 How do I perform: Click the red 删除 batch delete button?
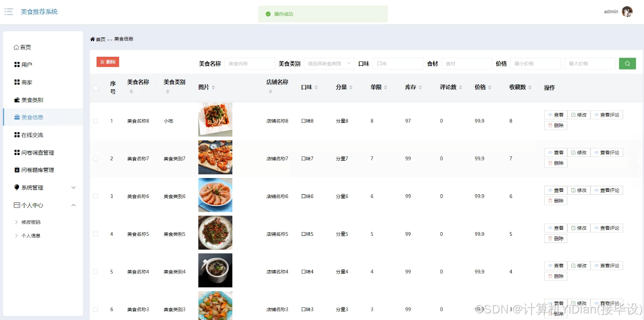108,62
